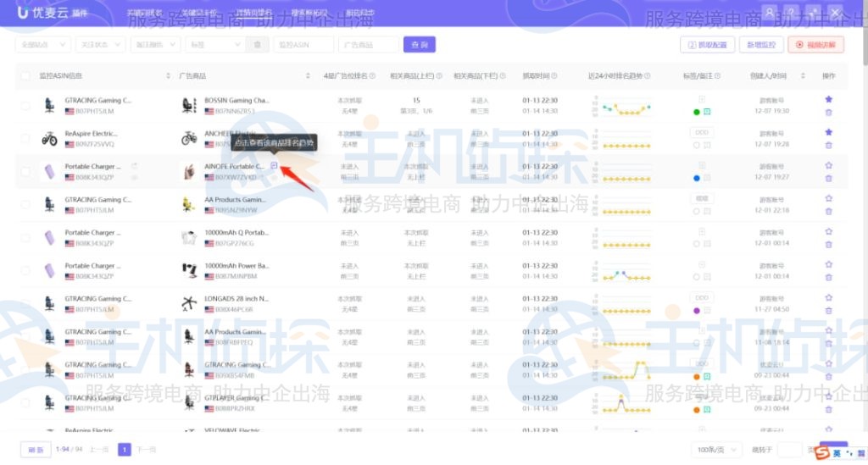Open 10000mAh Power Ba product name
Screen dimensions: 868x465
(x=237, y=266)
